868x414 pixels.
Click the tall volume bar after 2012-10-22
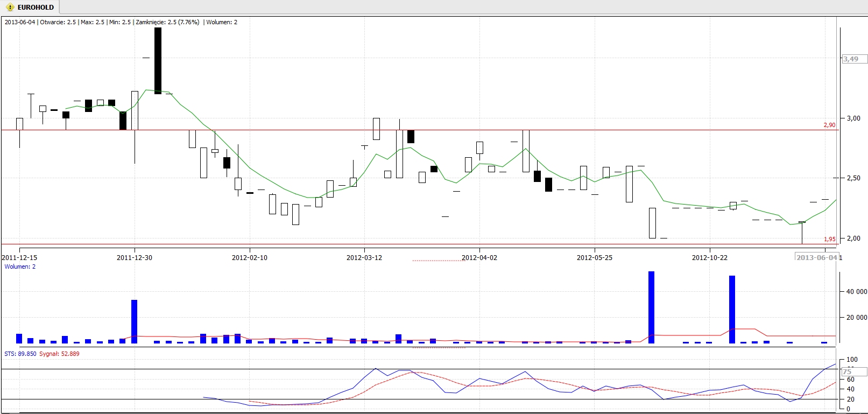[x=732, y=310]
